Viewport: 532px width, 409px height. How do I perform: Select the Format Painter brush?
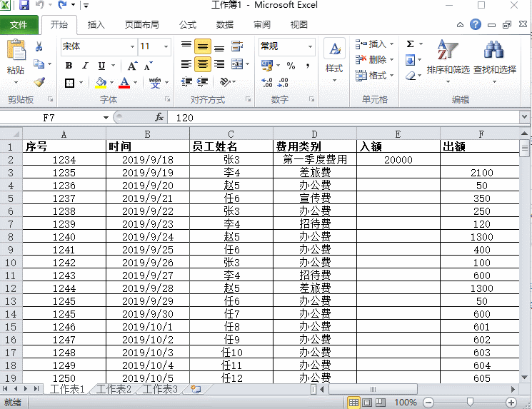pos(39,82)
